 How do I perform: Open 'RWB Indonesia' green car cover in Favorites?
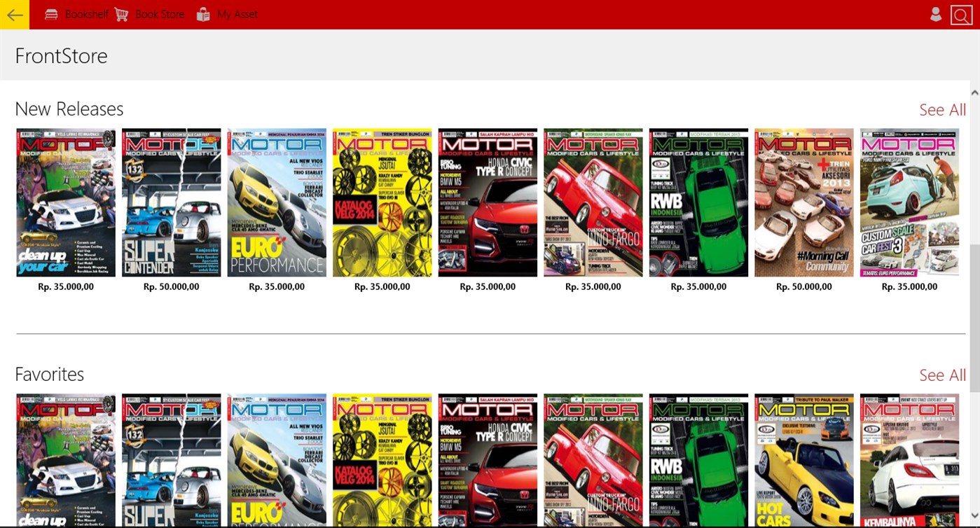698,461
